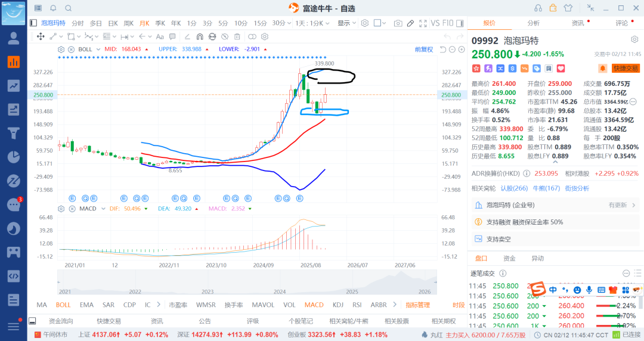Viewport: 644px width, 341px height.
Task: Select the orange quotes chart sidebar icon
Action: point(14,62)
